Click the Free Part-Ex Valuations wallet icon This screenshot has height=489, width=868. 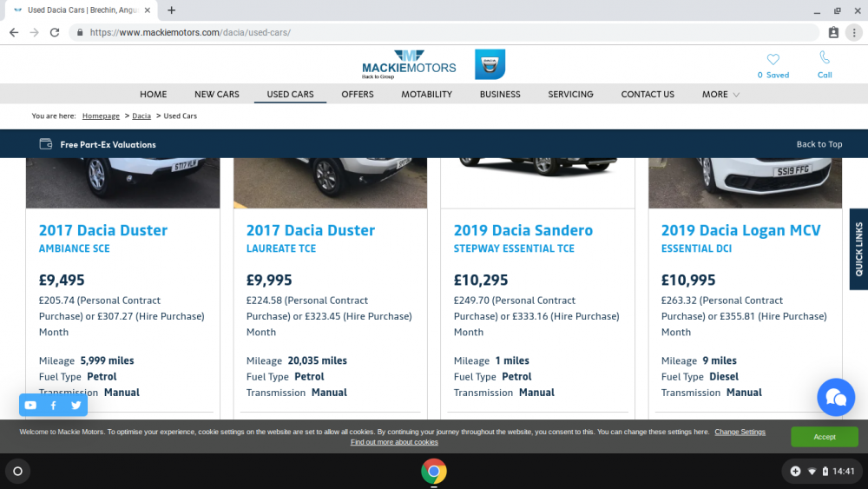tap(46, 144)
